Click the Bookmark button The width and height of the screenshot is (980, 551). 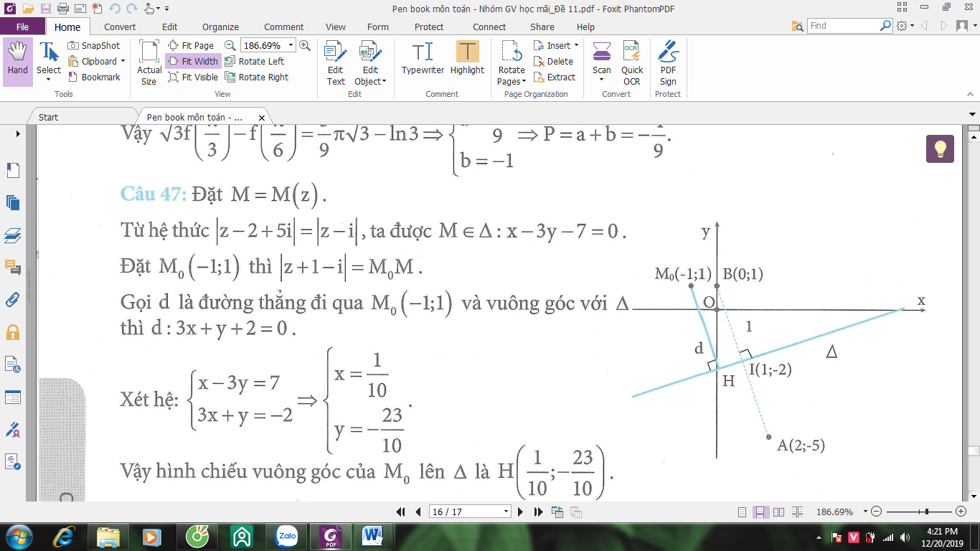[x=95, y=77]
